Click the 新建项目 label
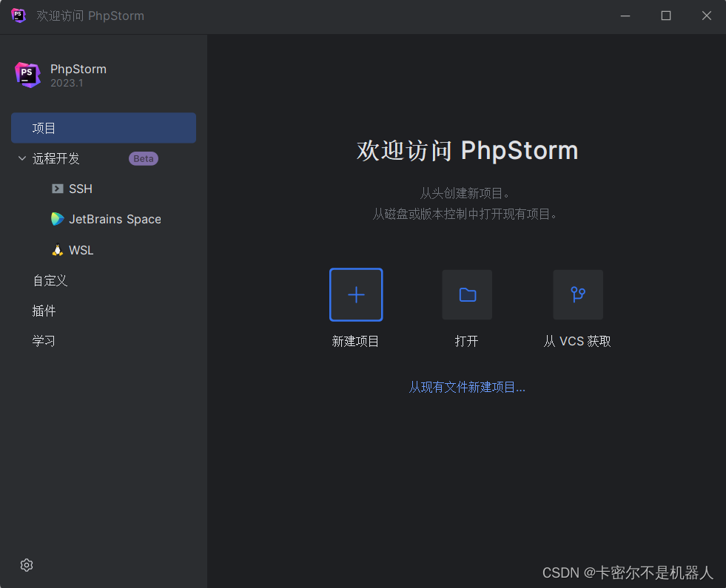The width and height of the screenshot is (726, 588). click(x=355, y=342)
